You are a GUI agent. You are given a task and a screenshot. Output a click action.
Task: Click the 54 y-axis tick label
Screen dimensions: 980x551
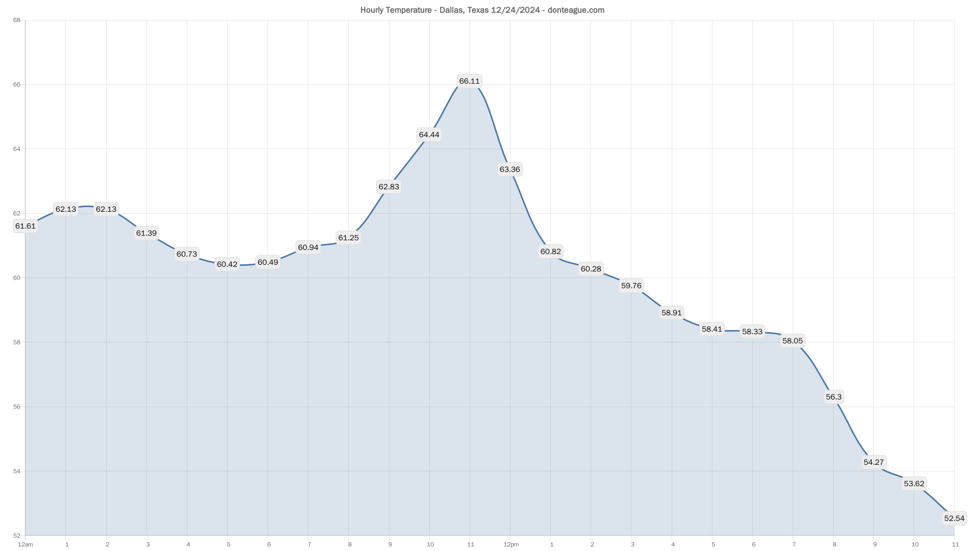click(x=17, y=471)
